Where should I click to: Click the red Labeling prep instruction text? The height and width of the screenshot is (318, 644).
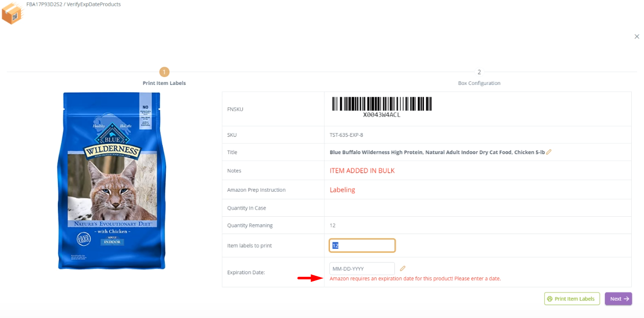(341, 189)
